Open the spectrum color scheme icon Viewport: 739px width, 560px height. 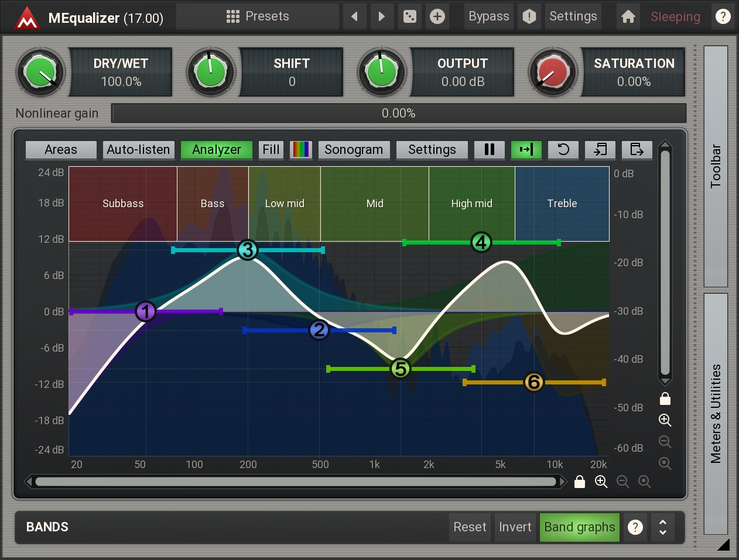point(301,150)
